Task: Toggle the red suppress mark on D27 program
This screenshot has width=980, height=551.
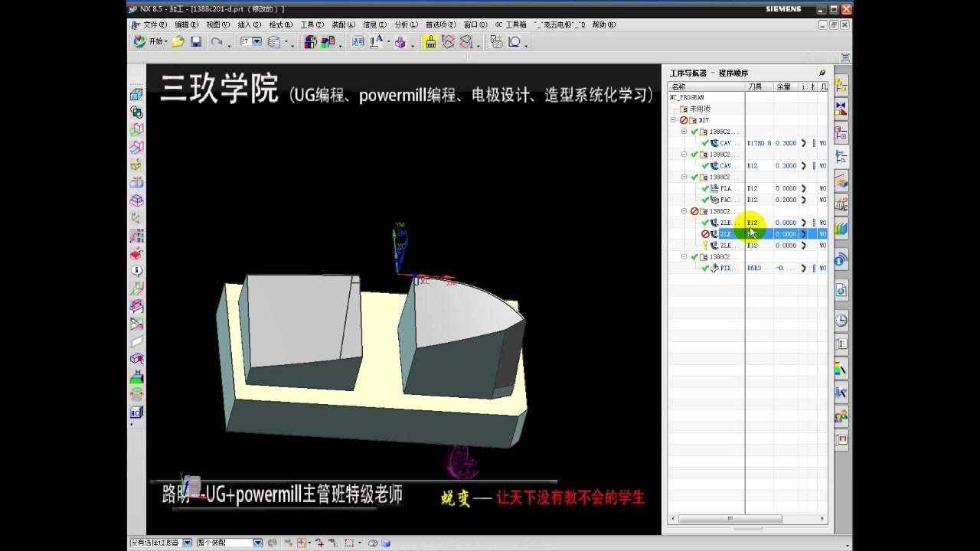Action: pyautogui.click(x=683, y=120)
